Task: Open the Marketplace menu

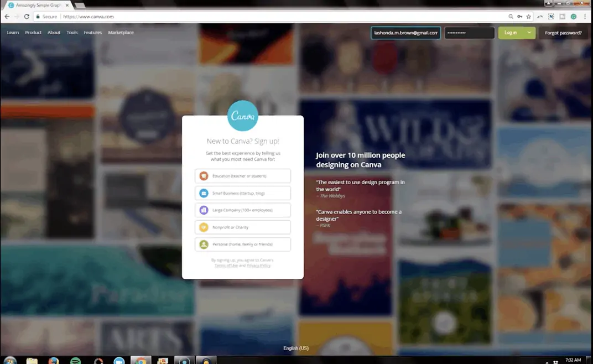Action: click(121, 33)
